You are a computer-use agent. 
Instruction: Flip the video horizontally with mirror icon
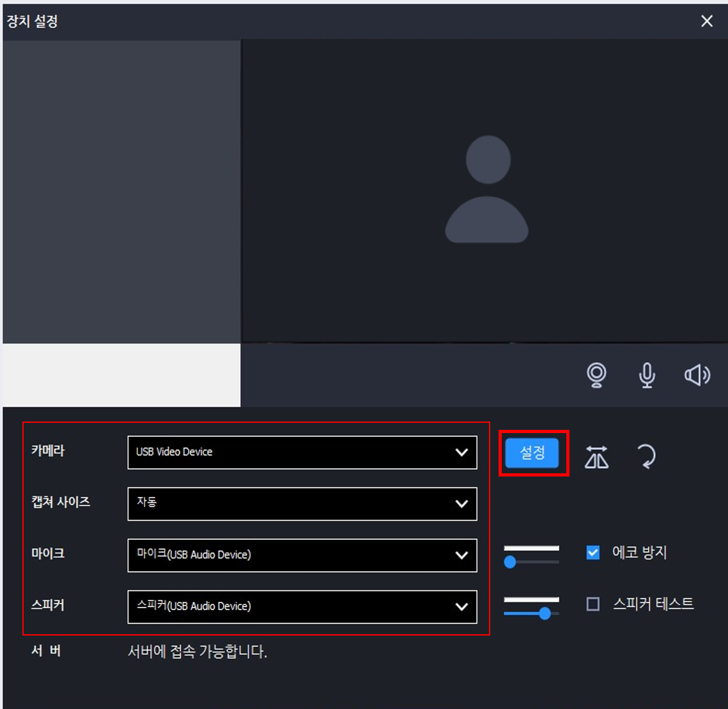click(x=596, y=457)
